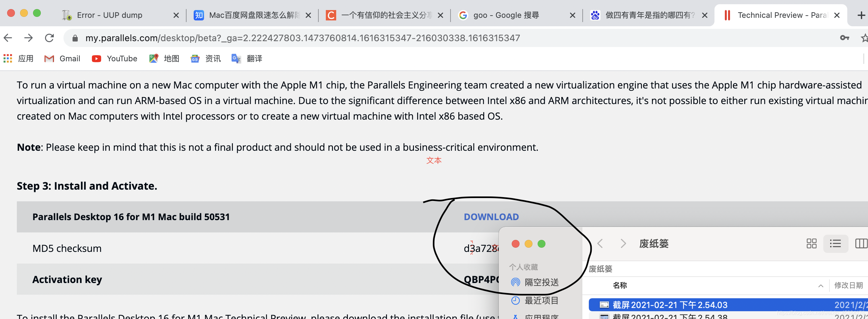The height and width of the screenshot is (319, 868).
Task: Close the Technical Preview tab
Action: click(837, 15)
